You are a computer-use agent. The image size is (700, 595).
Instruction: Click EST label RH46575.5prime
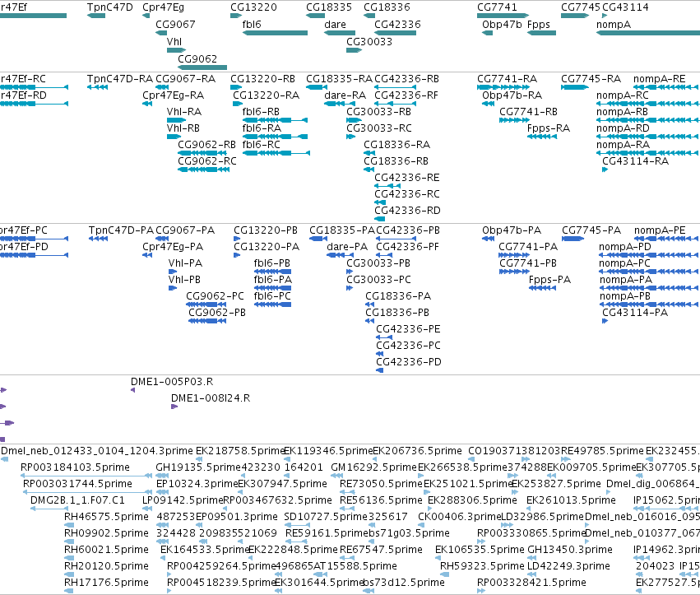pyautogui.click(x=106, y=517)
